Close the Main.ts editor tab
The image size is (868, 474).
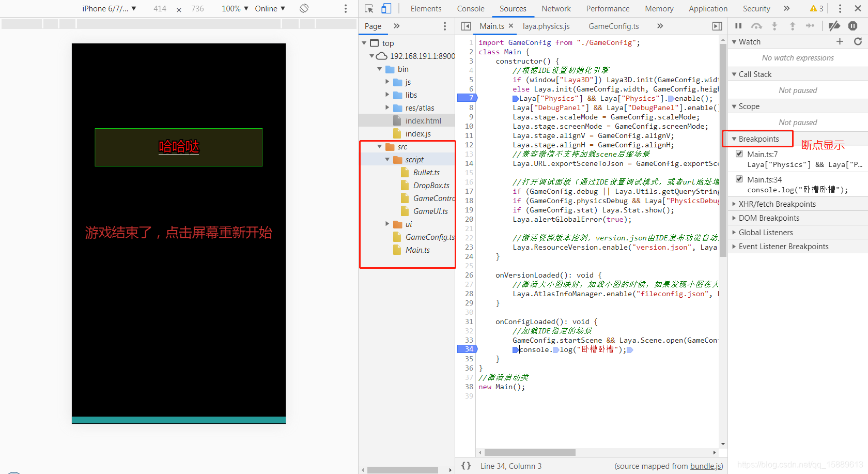511,26
